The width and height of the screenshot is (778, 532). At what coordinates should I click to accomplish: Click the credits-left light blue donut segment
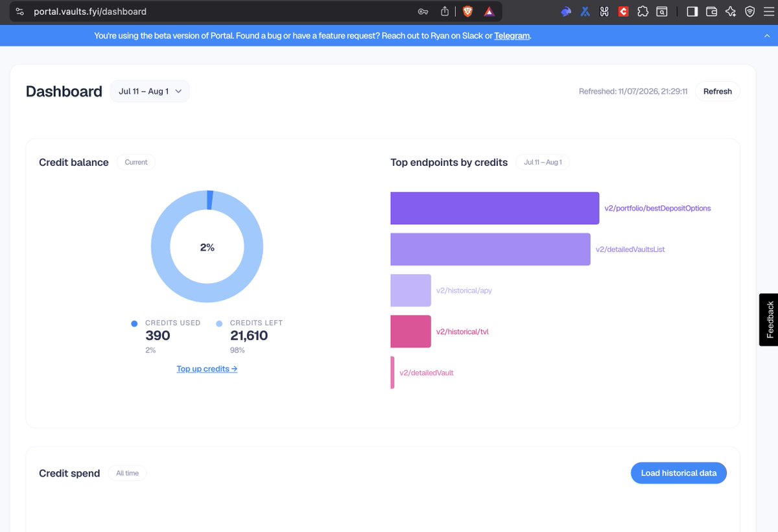pyautogui.click(x=207, y=293)
